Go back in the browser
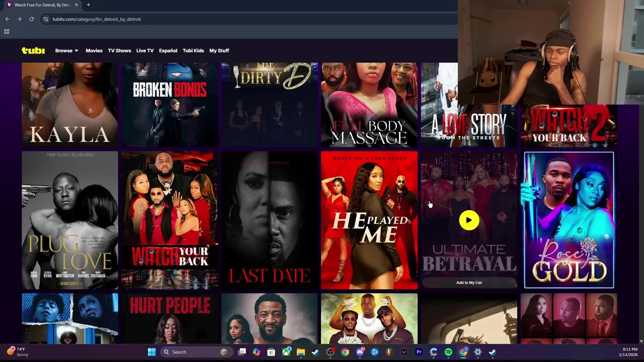This screenshot has height=362, width=644. point(7,19)
